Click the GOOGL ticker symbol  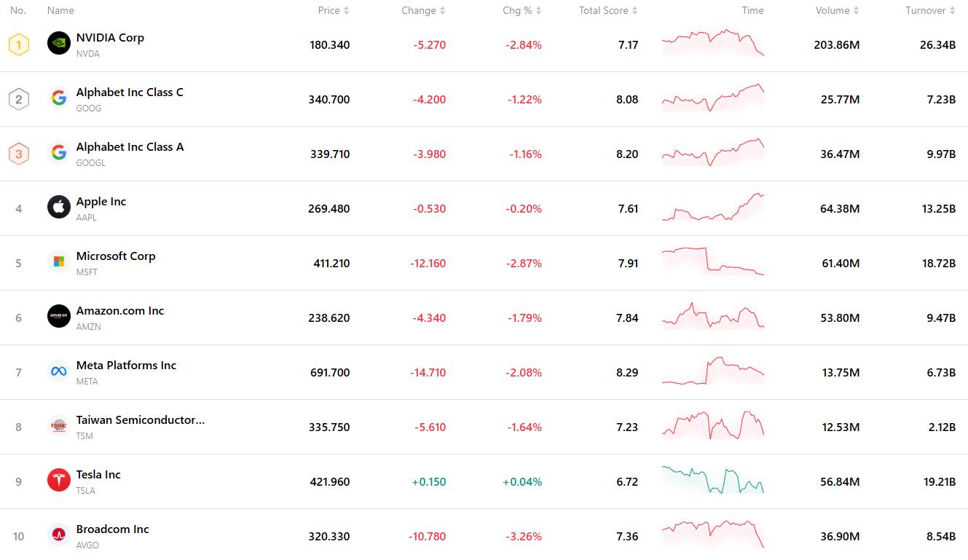click(91, 163)
